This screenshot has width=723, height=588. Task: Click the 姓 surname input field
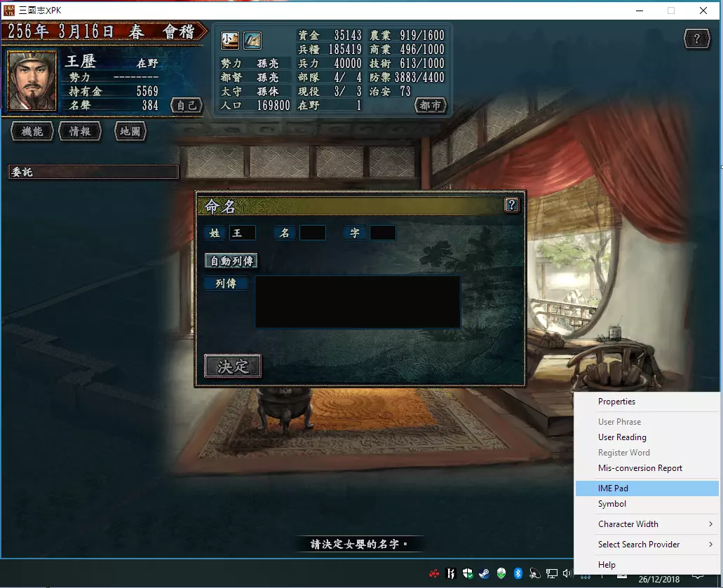pos(243,233)
